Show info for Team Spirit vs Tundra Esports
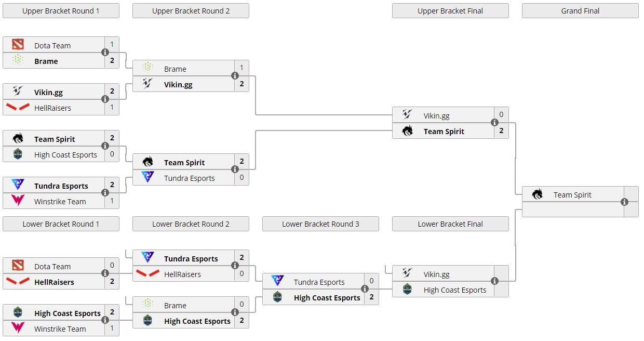The height and width of the screenshot is (341, 644). (x=235, y=169)
